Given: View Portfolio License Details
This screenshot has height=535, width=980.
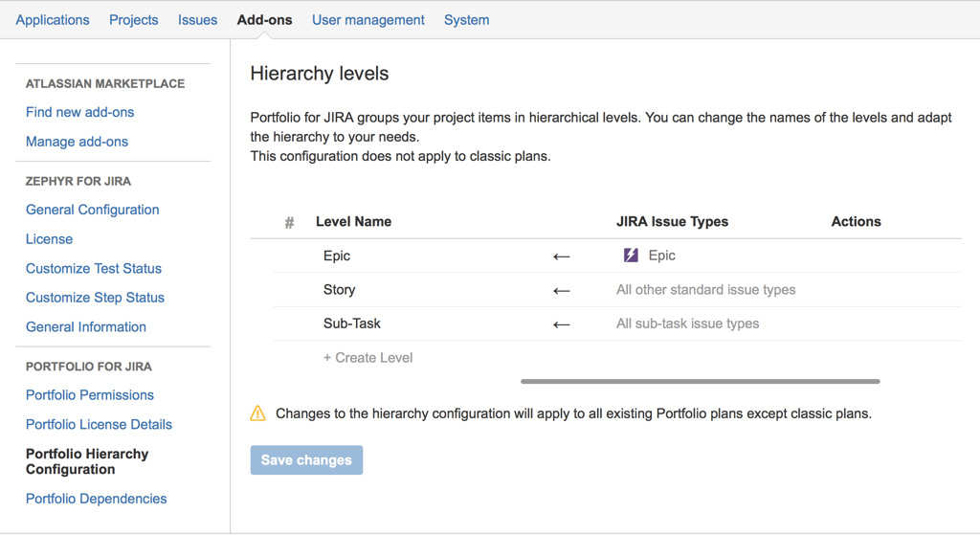Looking at the screenshot, I should coord(99,424).
